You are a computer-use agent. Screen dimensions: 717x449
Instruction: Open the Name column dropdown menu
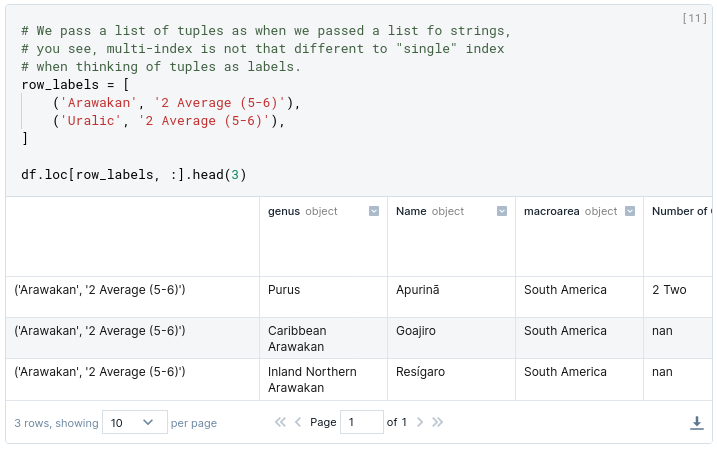pyautogui.click(x=502, y=211)
